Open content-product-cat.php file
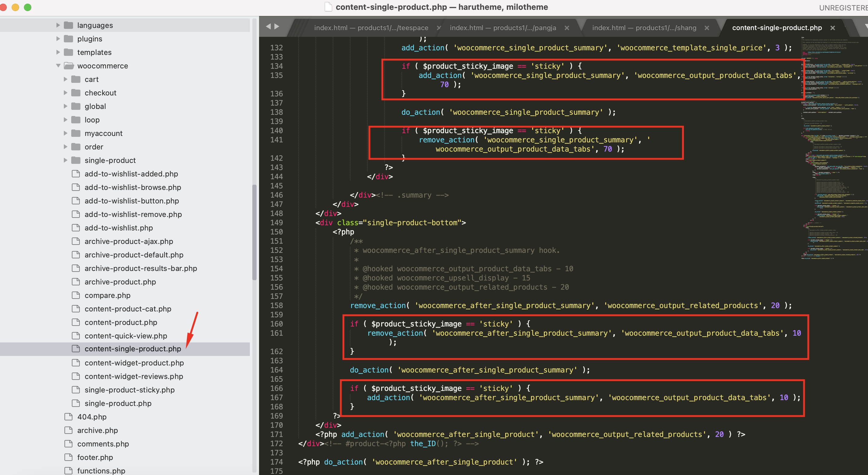868x475 pixels. [x=128, y=309]
